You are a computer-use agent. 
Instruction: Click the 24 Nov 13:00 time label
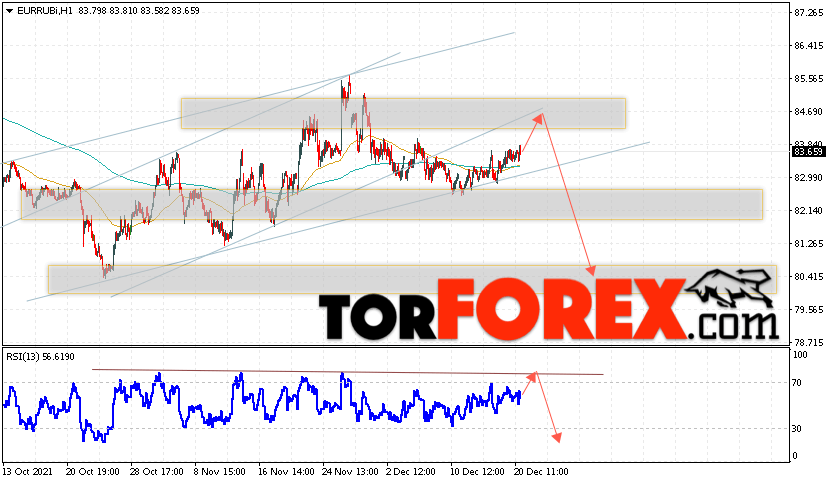click(x=350, y=472)
